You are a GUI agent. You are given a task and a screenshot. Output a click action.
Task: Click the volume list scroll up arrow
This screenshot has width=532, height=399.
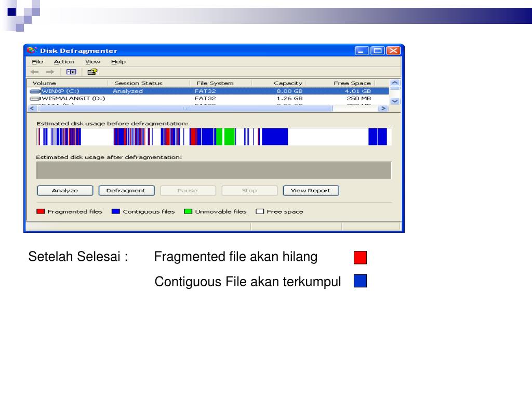tap(395, 83)
